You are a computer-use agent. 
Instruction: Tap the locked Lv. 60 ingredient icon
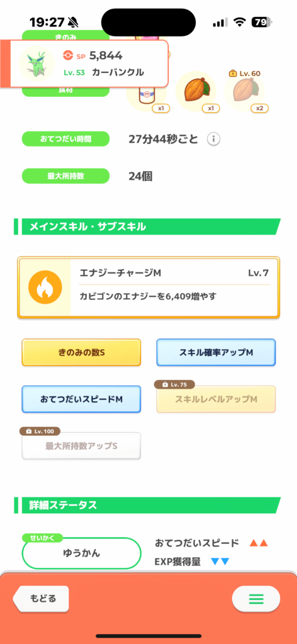click(244, 91)
